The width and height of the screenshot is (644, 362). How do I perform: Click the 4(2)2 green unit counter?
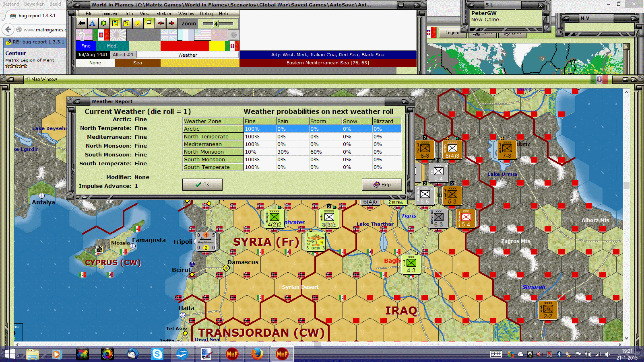275,219
